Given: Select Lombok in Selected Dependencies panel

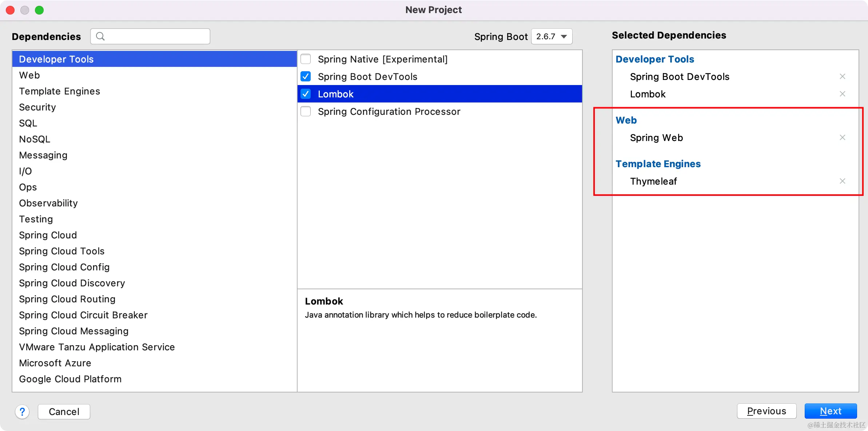Looking at the screenshot, I should click(x=648, y=94).
